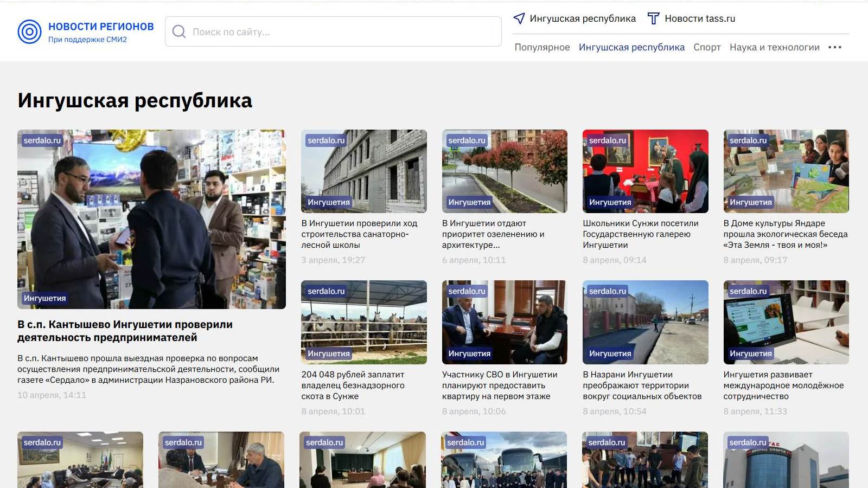
Task: Open the red-leaved trees street thumbnail
Action: pos(505,171)
